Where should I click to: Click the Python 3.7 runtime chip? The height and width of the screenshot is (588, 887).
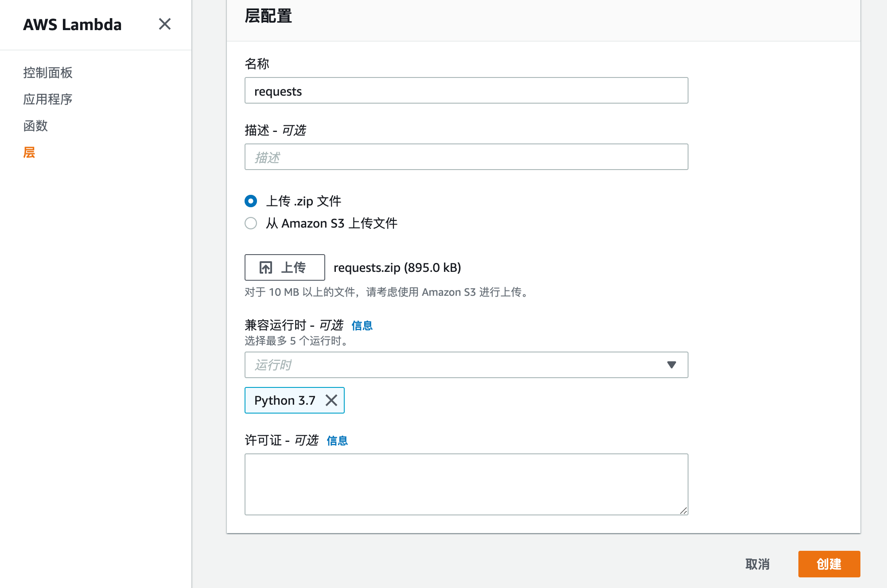(284, 400)
